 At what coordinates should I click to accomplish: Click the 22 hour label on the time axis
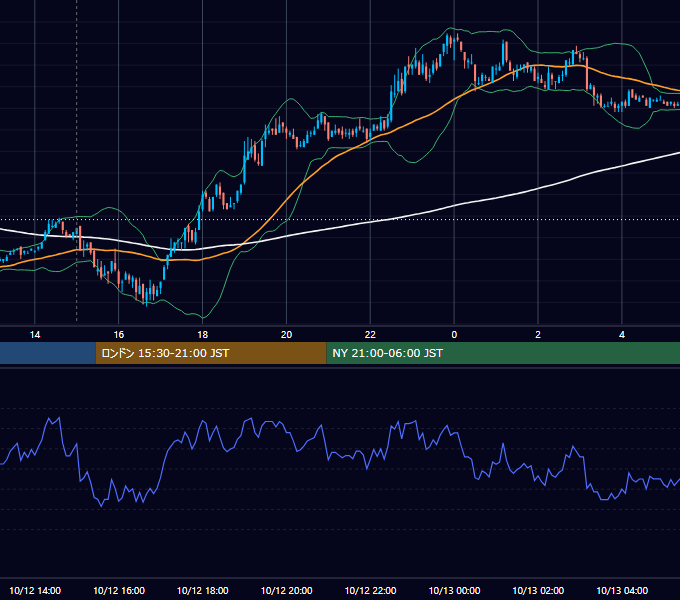370,335
